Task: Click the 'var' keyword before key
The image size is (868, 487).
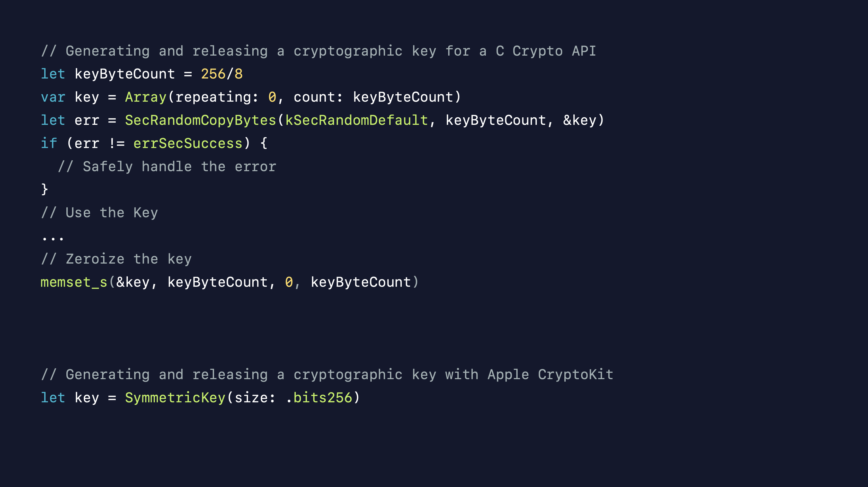Action: [53, 97]
